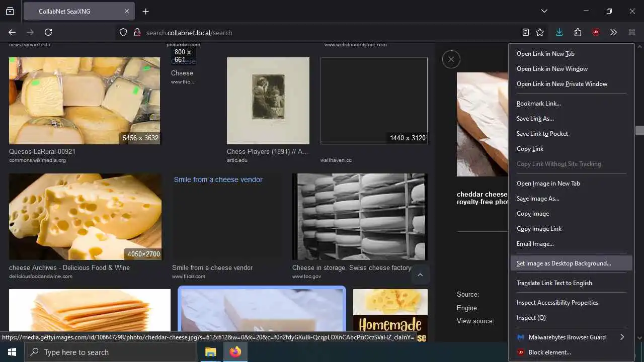Choose Set Image as Desktop Background
This screenshot has height=362, width=644.
[x=572, y=263]
